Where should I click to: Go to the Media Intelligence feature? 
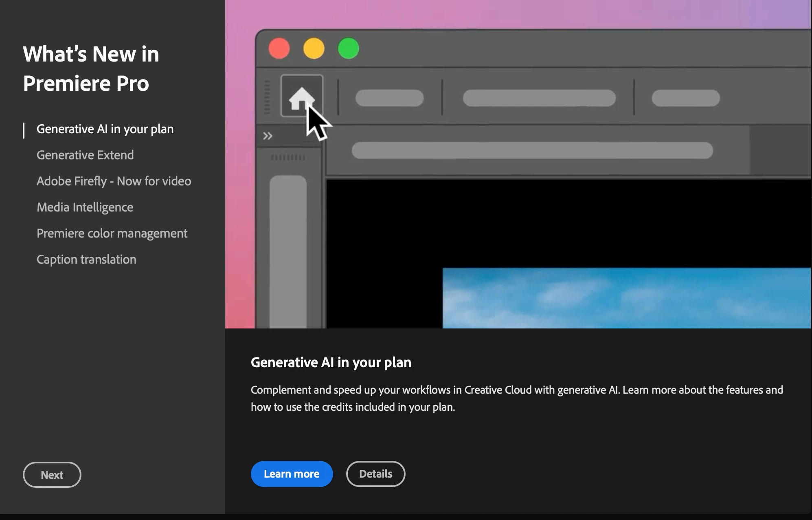click(85, 207)
